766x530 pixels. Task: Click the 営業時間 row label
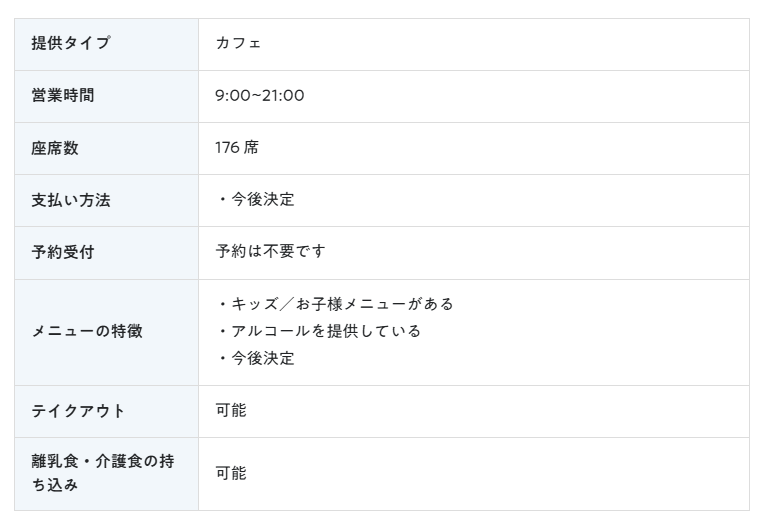click(63, 95)
